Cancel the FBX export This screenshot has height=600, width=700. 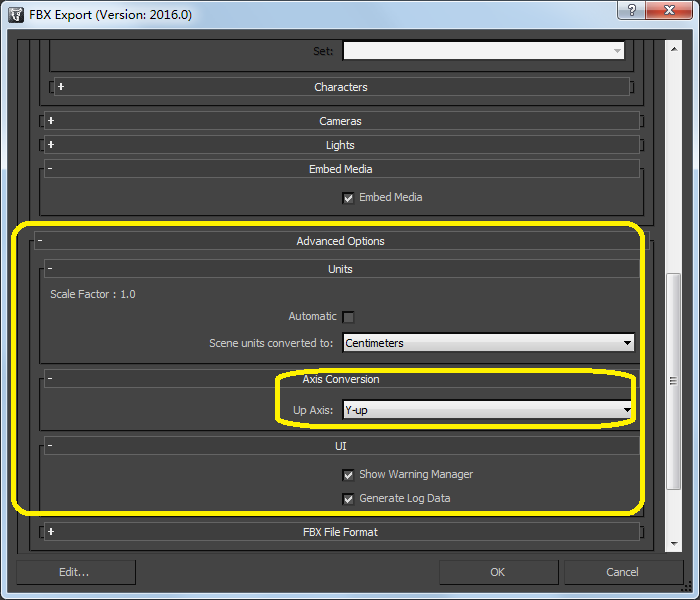[623, 572]
